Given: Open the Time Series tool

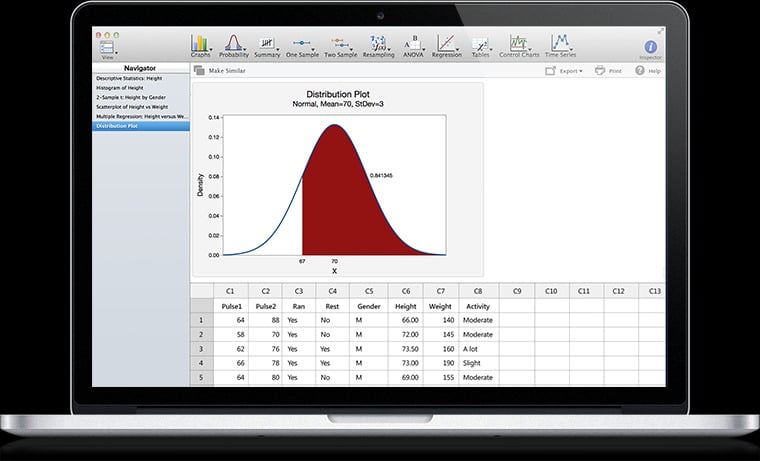Looking at the screenshot, I should point(560,46).
